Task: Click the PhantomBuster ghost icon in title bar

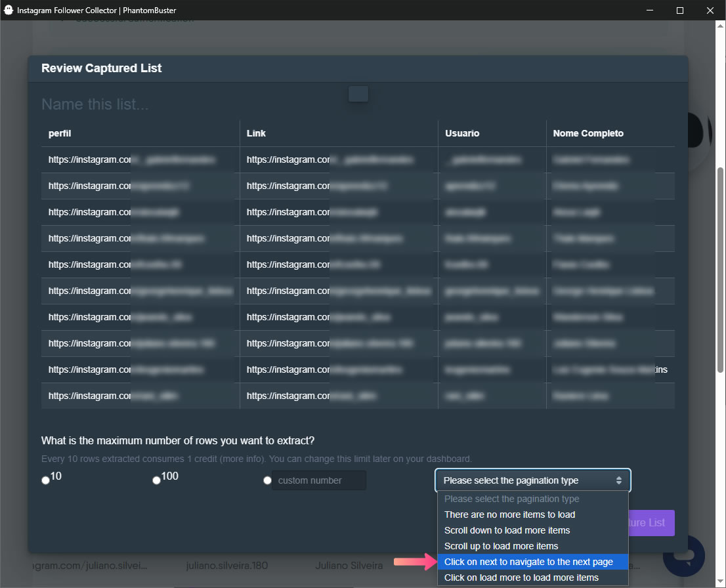Action: tap(9, 10)
